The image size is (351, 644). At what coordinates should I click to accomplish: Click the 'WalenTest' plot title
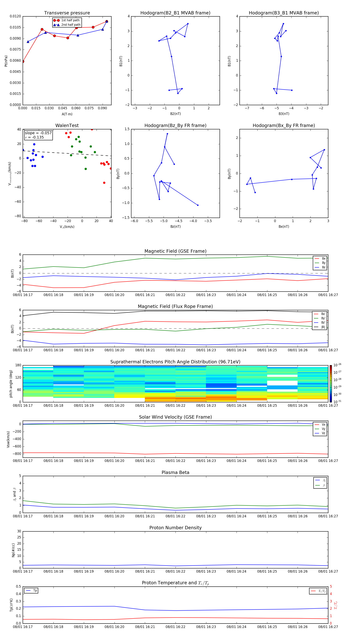pyautogui.click(x=67, y=125)
